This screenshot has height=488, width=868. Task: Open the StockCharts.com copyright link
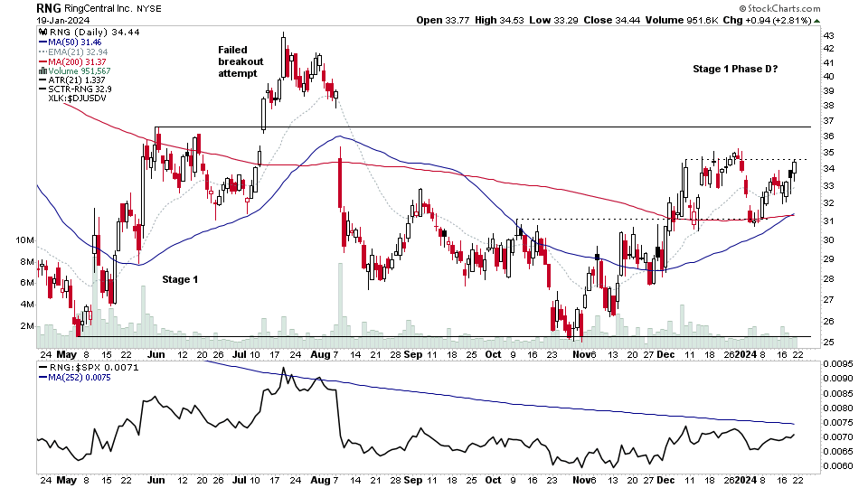point(779,8)
